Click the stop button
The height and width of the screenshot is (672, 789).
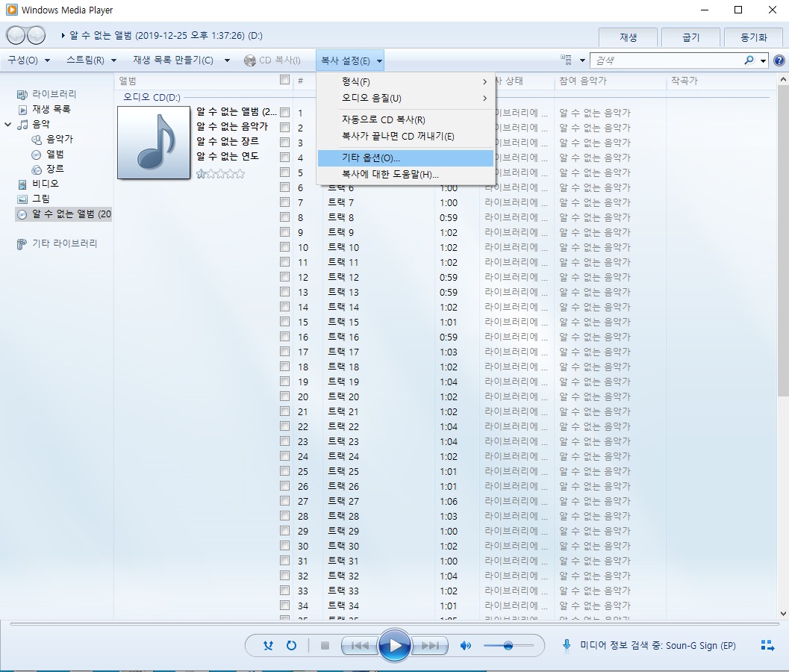click(x=325, y=645)
